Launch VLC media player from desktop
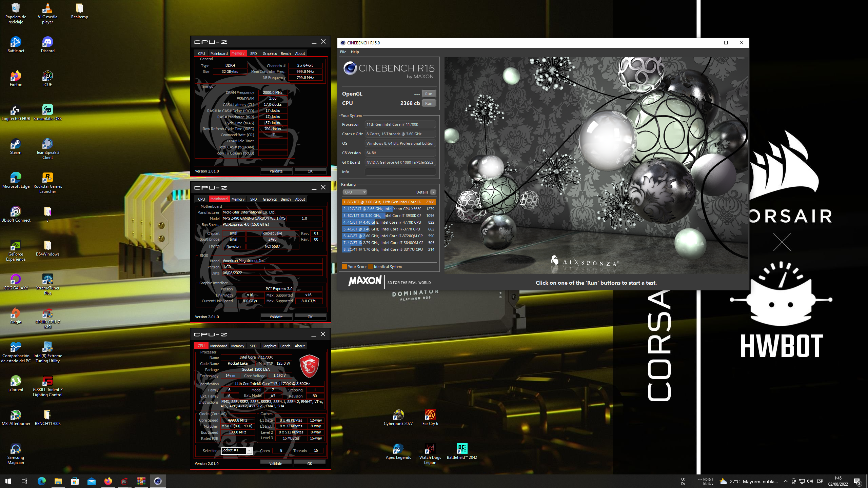The image size is (868, 488). click(x=47, y=13)
